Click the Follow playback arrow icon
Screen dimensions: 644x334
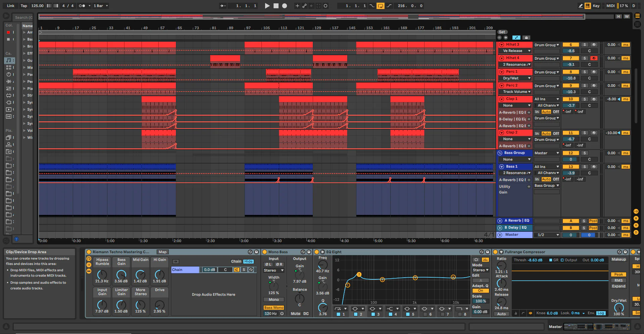(222, 6)
